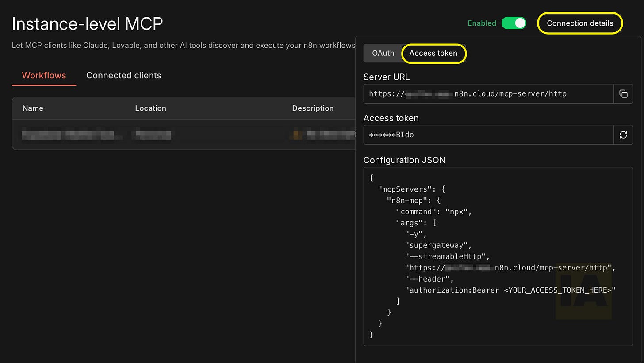Viewport: 644px width, 363px height.
Task: Click the copy icon beside the Server URL field
Action: (x=623, y=93)
